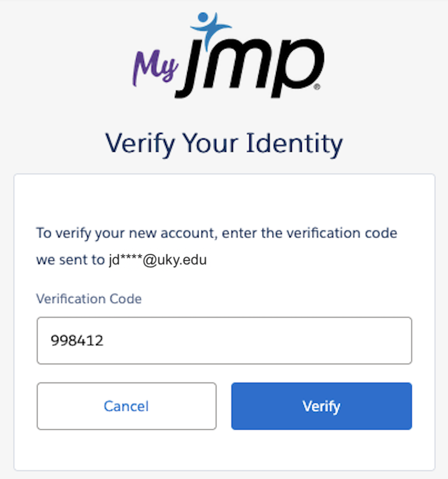
Task: Click the Verify button
Action: [x=321, y=406]
